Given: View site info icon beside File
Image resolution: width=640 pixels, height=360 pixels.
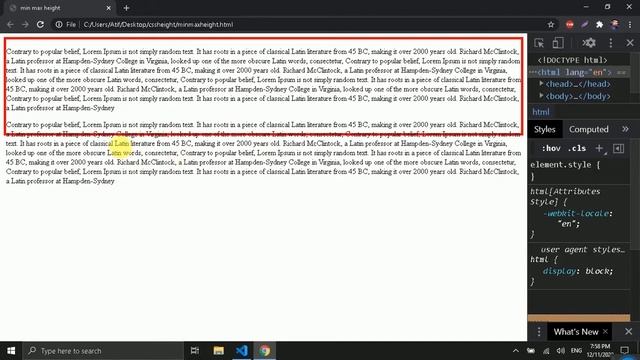Looking at the screenshot, I should click(x=59, y=24).
